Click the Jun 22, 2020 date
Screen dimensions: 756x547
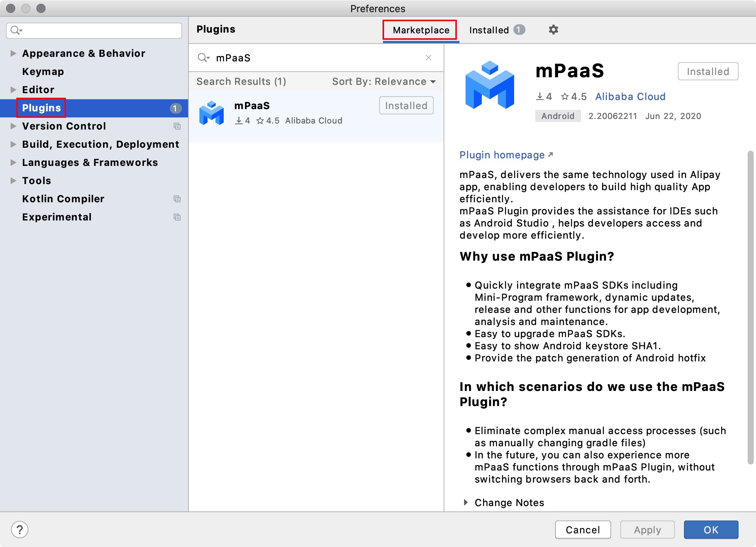coord(673,116)
